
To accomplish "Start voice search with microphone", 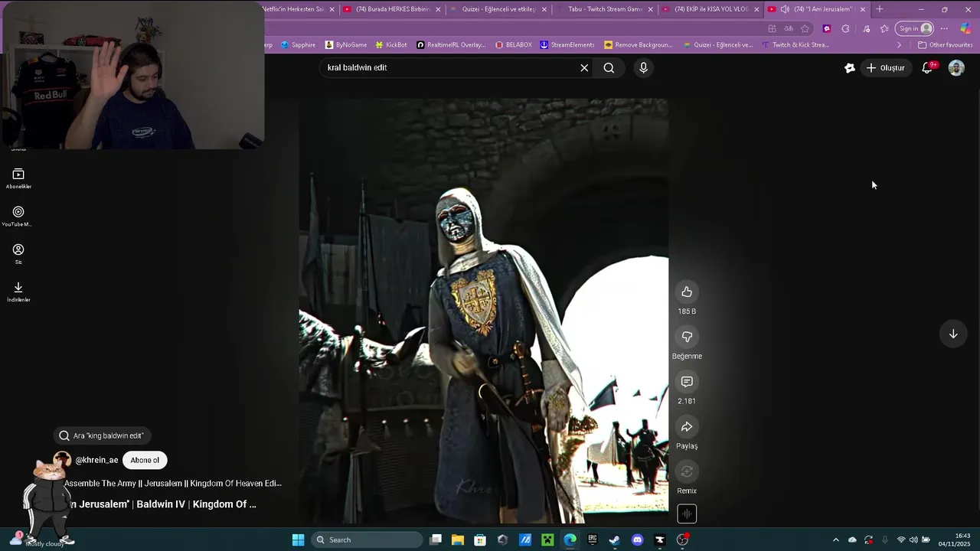I will [x=643, y=68].
